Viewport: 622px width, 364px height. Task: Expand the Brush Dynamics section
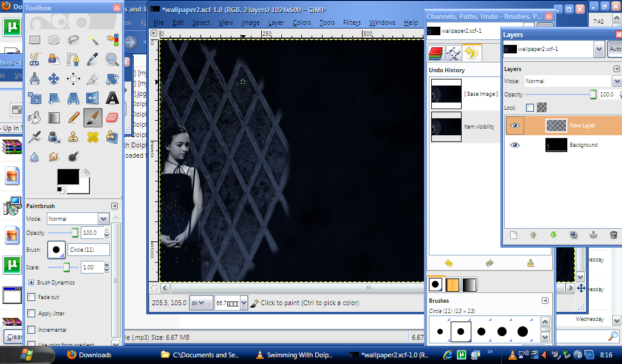[x=31, y=283]
